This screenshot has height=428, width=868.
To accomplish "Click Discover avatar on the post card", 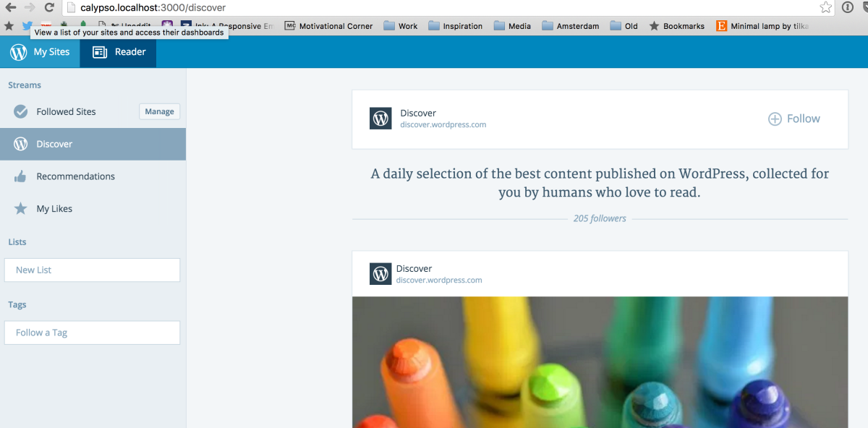I will tap(380, 274).
